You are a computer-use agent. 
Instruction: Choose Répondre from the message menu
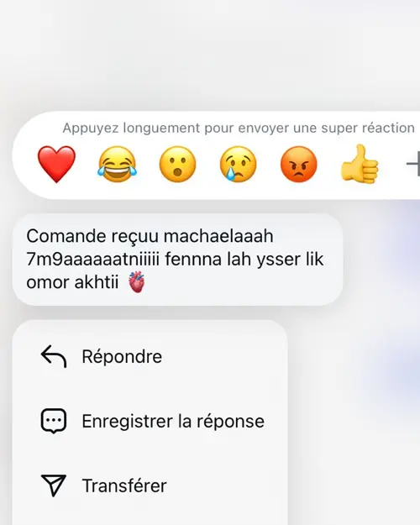(x=150, y=356)
